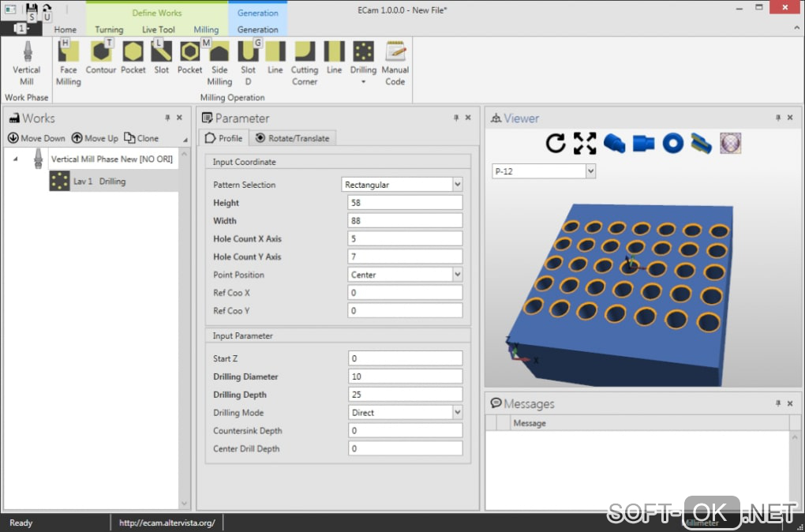
Task: Collapse the Vertical Mill Phase tree node
Action: pos(16,159)
